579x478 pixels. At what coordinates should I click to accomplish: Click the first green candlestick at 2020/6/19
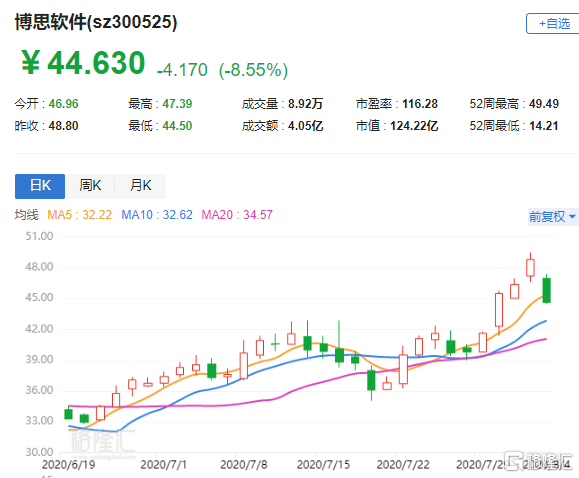tap(68, 414)
